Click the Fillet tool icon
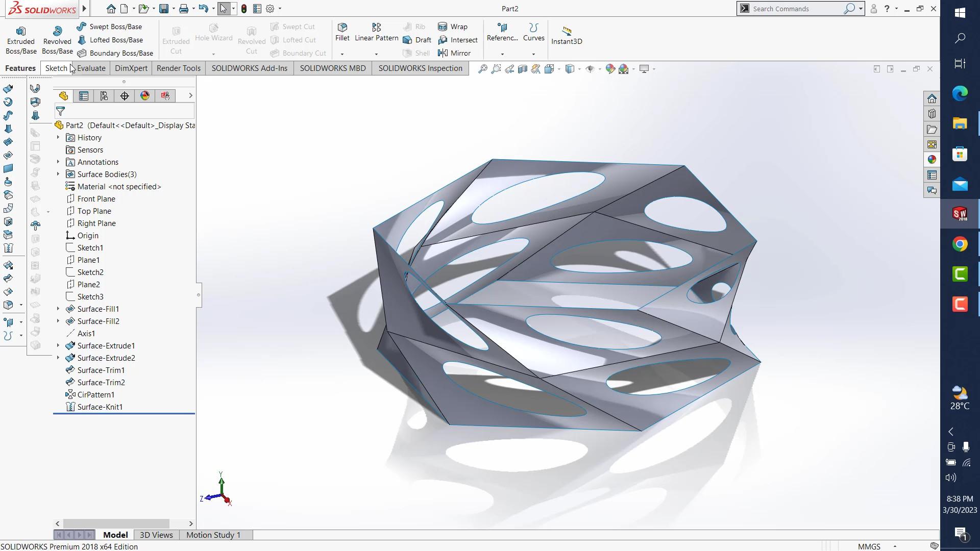980x551 pixels. 342,27
